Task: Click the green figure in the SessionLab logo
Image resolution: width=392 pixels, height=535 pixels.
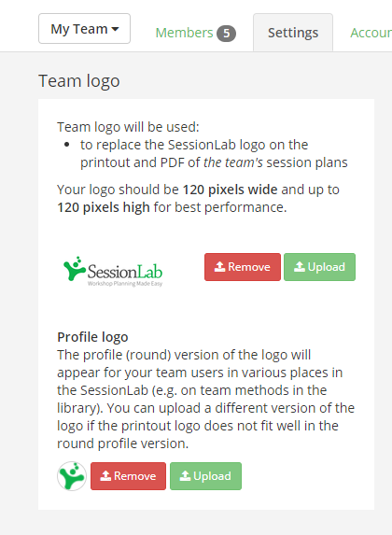Action: pyautogui.click(x=74, y=269)
